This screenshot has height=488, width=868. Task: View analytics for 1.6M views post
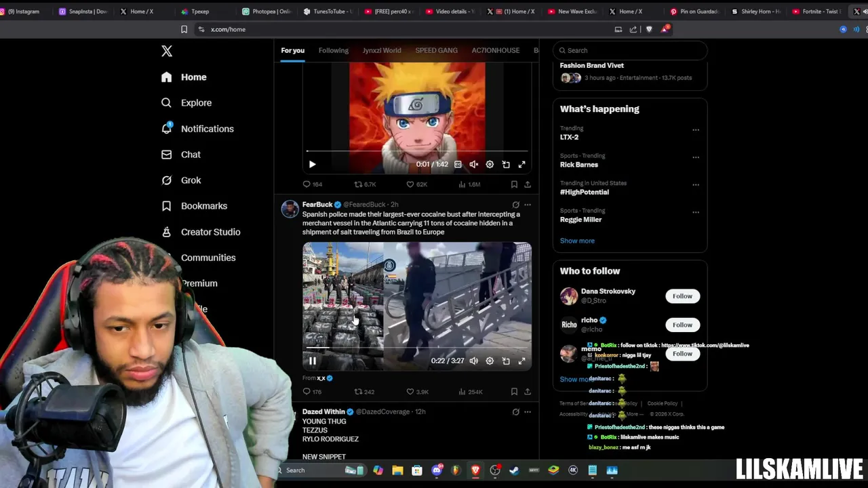point(469,184)
